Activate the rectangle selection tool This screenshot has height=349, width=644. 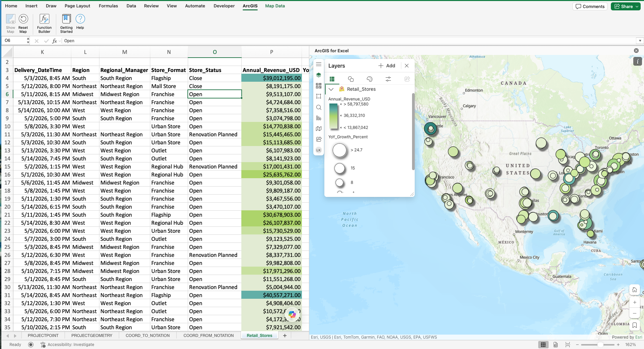[x=319, y=96]
